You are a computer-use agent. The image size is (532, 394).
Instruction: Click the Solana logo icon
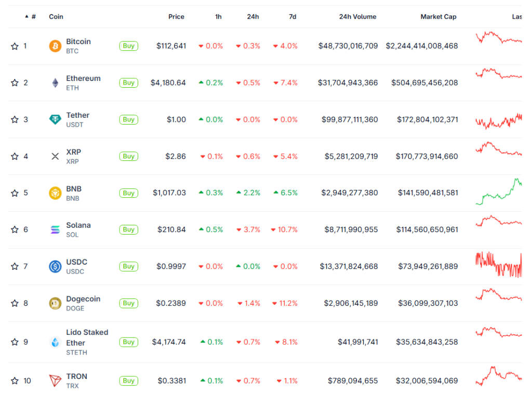pos(55,229)
